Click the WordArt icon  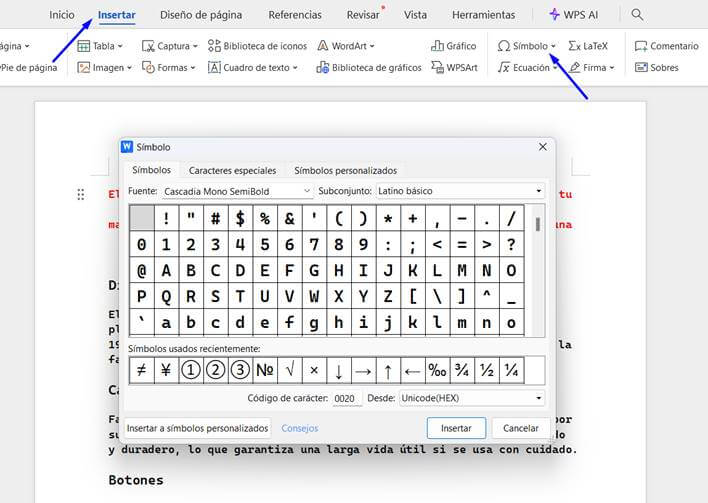click(x=324, y=46)
